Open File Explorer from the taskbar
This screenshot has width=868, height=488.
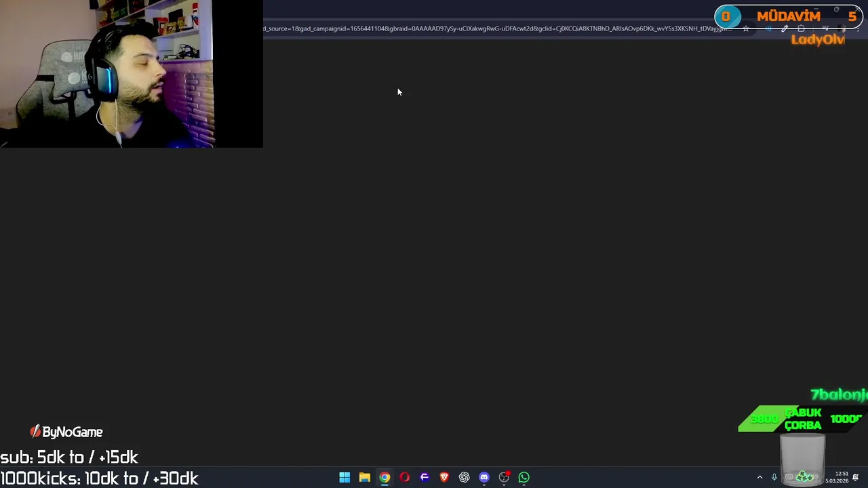point(365,477)
